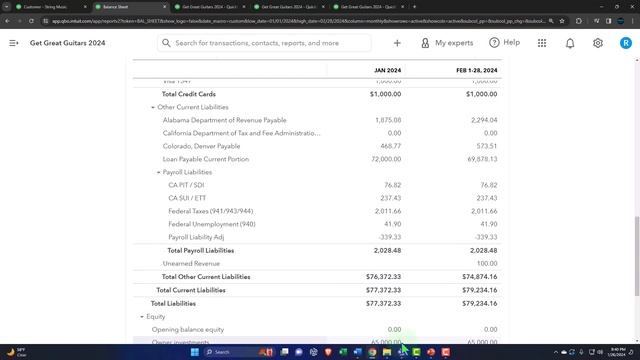Open a new browser tab with the plus icon

tap(414, 7)
